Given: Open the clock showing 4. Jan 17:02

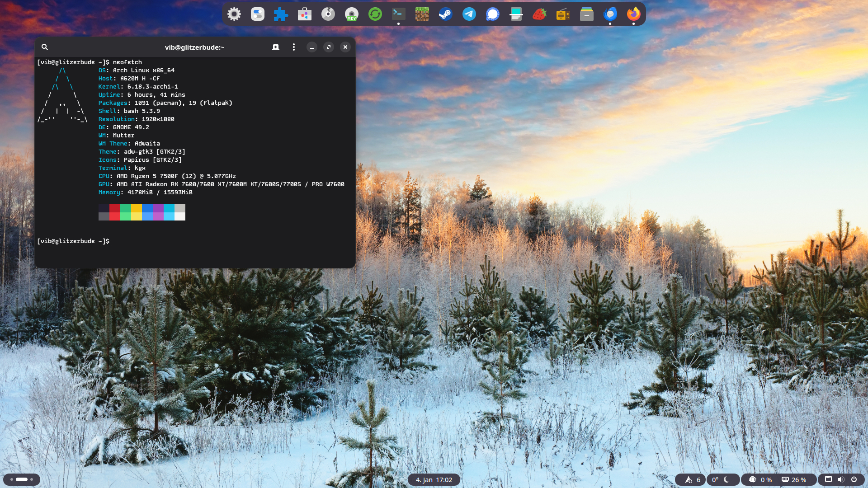Looking at the screenshot, I should pos(434,480).
